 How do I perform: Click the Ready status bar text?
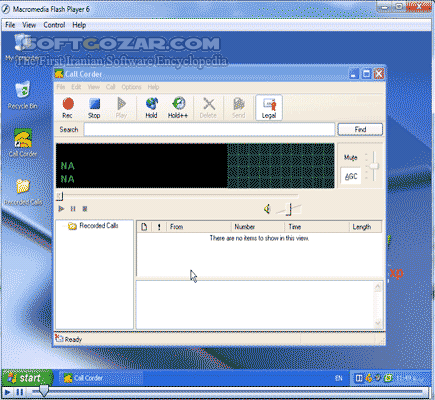[x=73, y=339]
